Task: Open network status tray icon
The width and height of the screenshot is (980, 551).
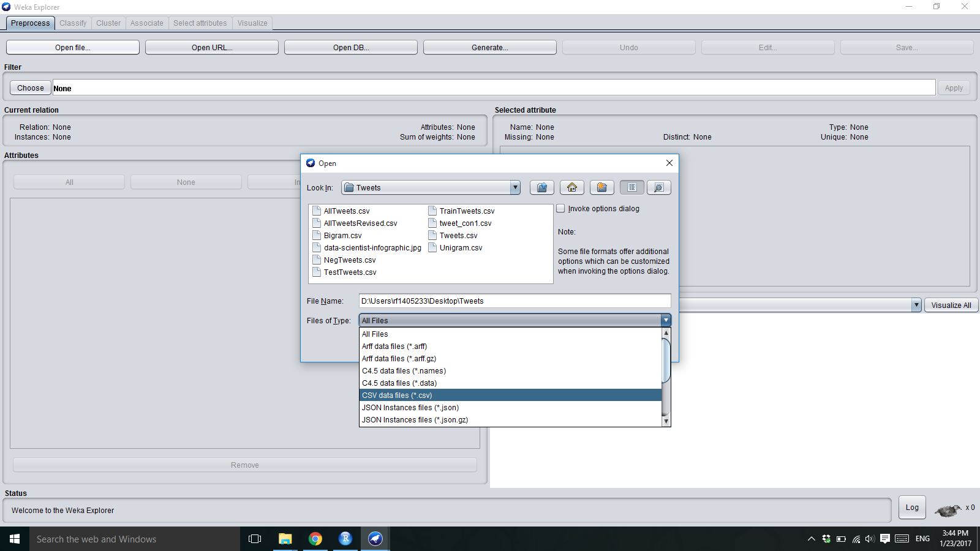Action: tap(856, 539)
